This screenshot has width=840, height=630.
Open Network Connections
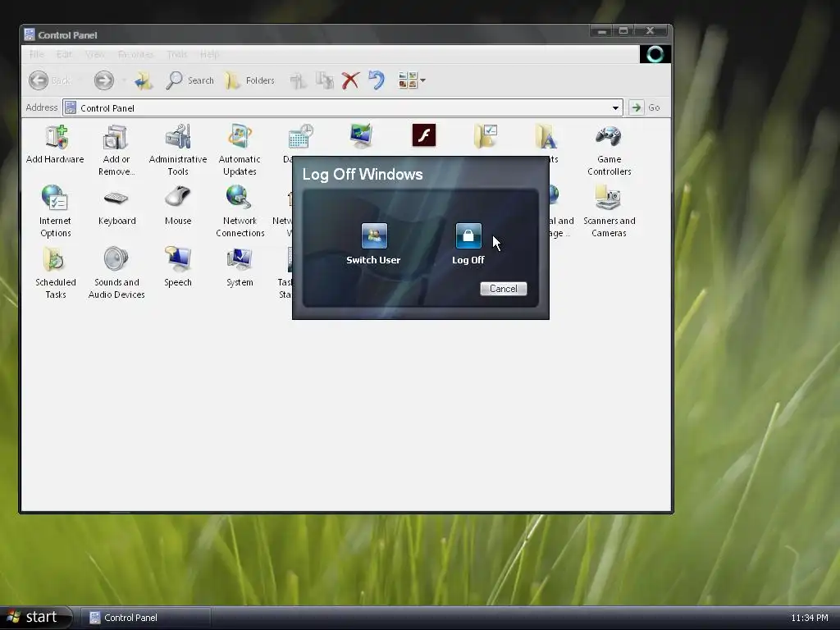click(x=240, y=212)
